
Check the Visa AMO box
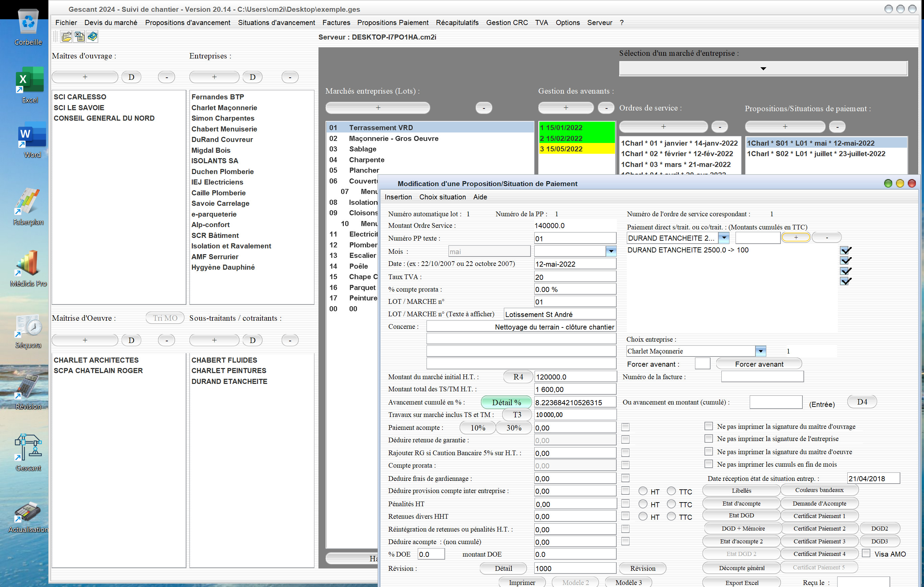point(866,553)
